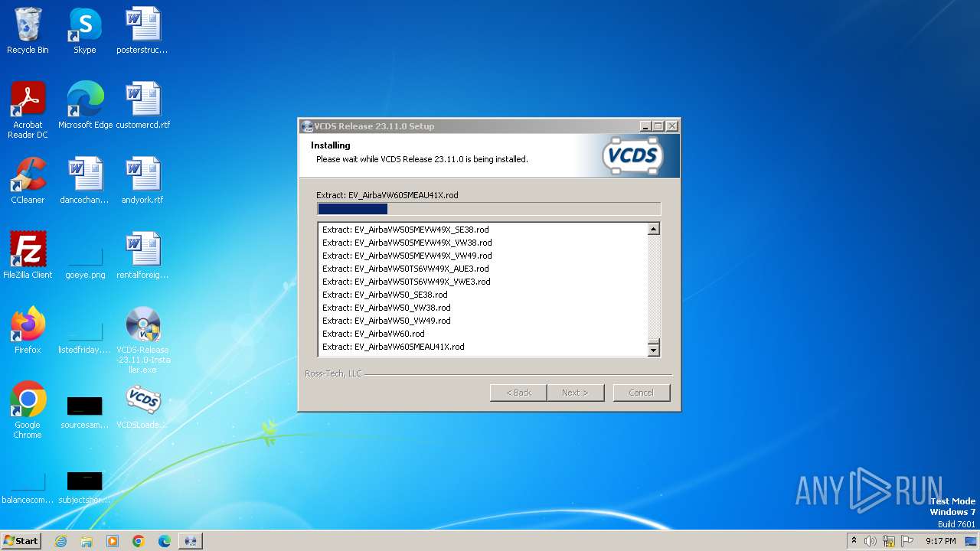Switch to VCDS installer taskbar button

click(191, 541)
